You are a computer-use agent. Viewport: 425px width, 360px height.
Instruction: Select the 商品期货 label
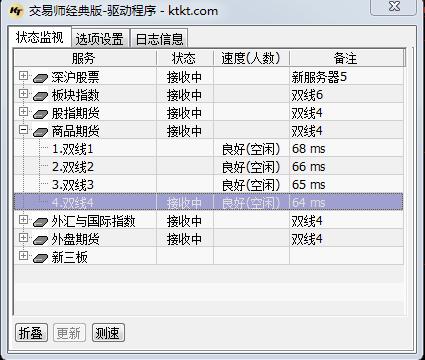(x=76, y=131)
